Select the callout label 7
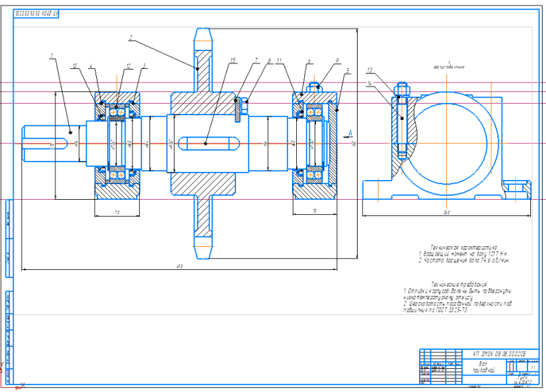546x392 pixels. 257,61
